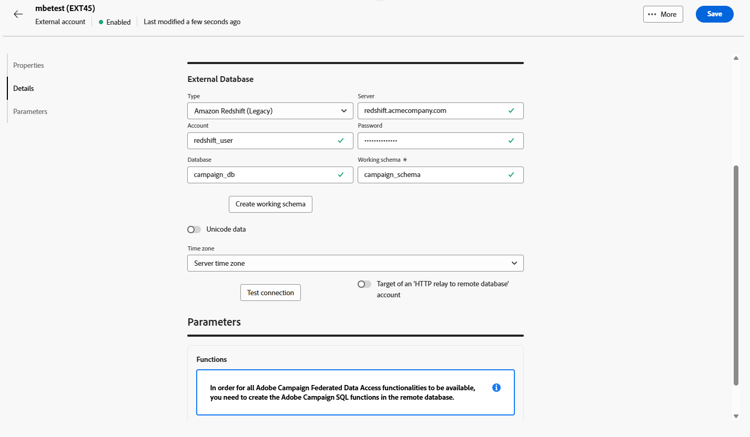The image size is (750, 437).
Task: Go to the Parameters section in sidebar
Action: tap(30, 112)
